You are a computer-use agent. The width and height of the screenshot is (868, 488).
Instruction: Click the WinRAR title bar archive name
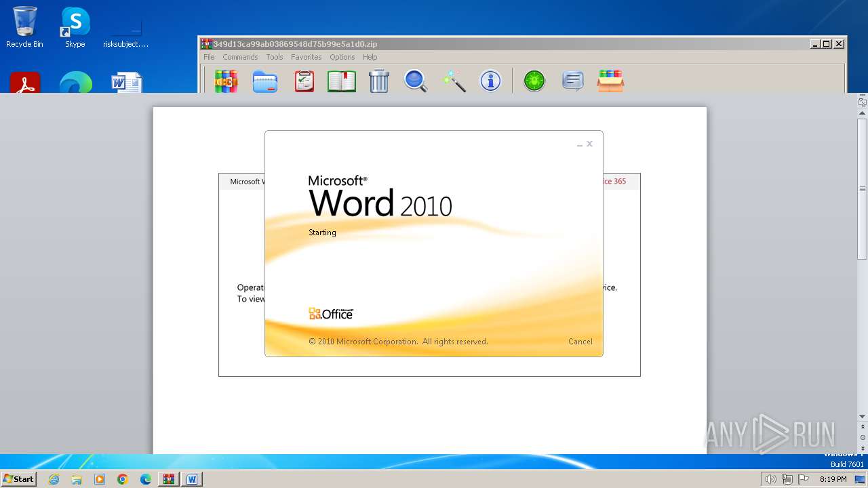pyautogui.click(x=295, y=43)
